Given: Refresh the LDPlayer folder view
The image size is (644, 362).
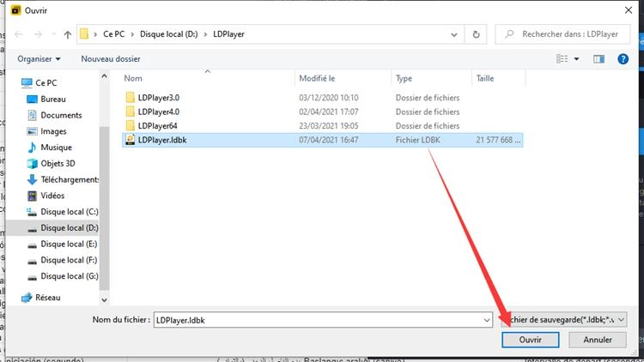Looking at the screenshot, I should [476, 34].
